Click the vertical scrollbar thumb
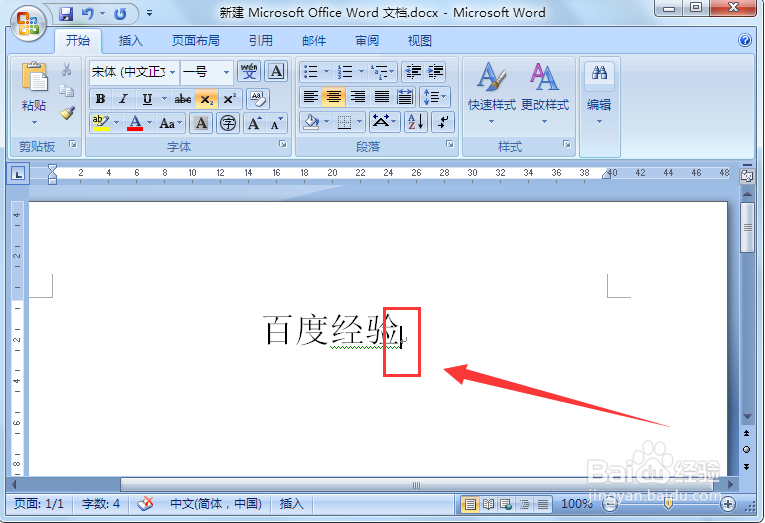 (746, 227)
